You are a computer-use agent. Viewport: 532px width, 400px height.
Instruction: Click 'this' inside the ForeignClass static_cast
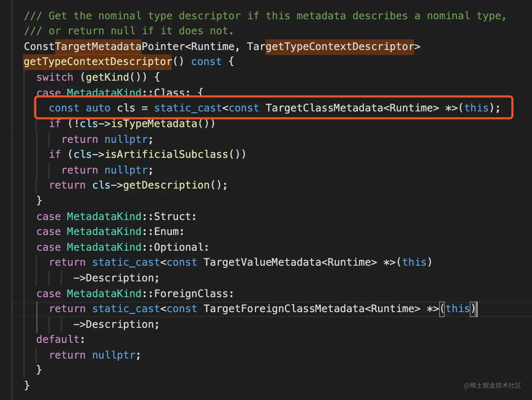pos(458,309)
